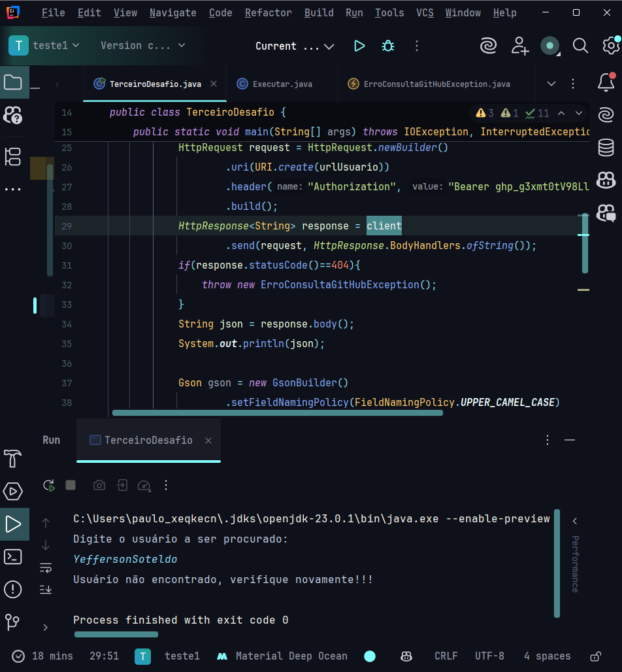The height and width of the screenshot is (672, 622).
Task: Debug the current file with the bug icon
Action: (388, 46)
